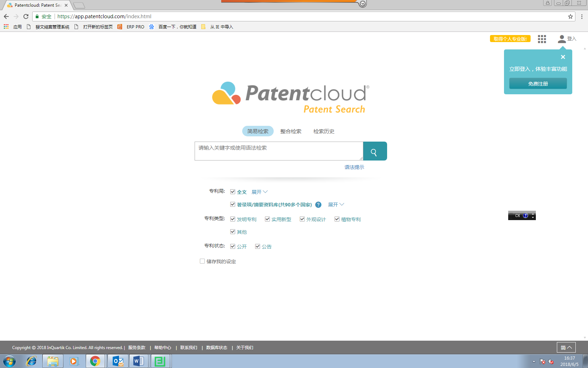Click the '取得个人专业版!' button
This screenshot has height=368, width=588.
510,39
